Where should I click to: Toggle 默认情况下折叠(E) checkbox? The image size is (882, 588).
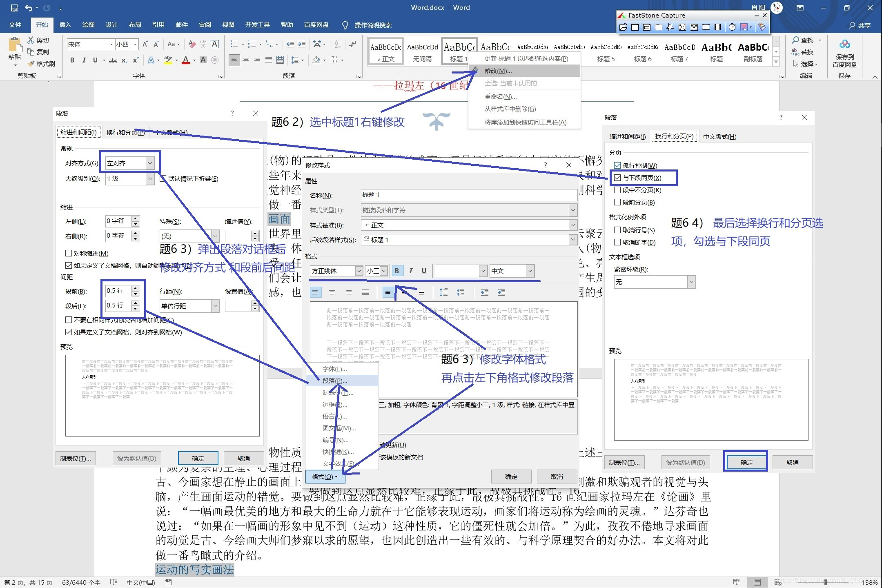163,178
